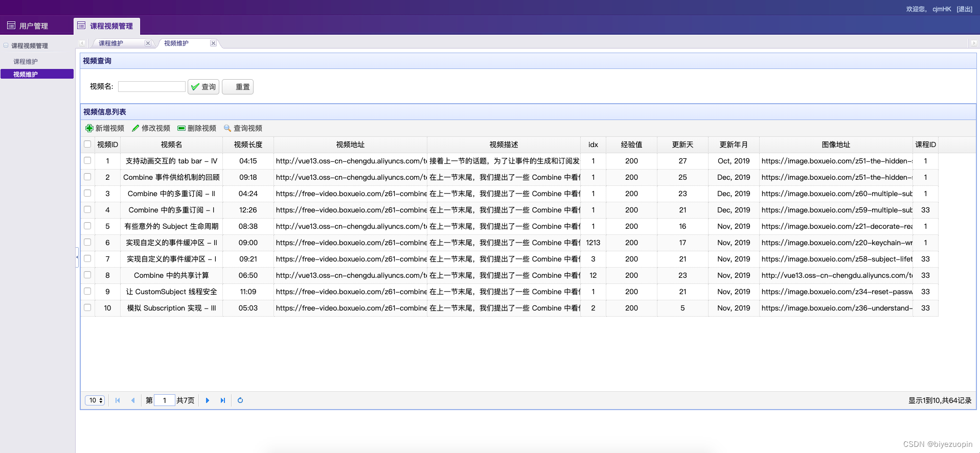
Task: Toggle the select-all checkbox in table header
Action: point(87,145)
